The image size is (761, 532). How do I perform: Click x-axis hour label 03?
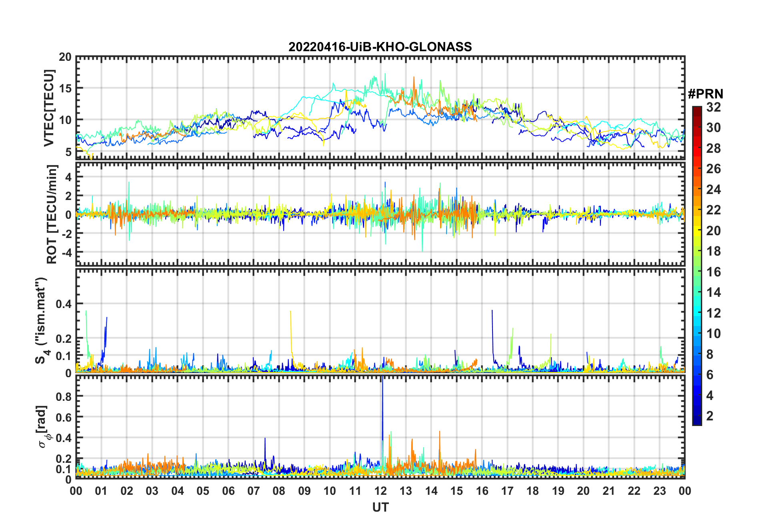[152, 491]
